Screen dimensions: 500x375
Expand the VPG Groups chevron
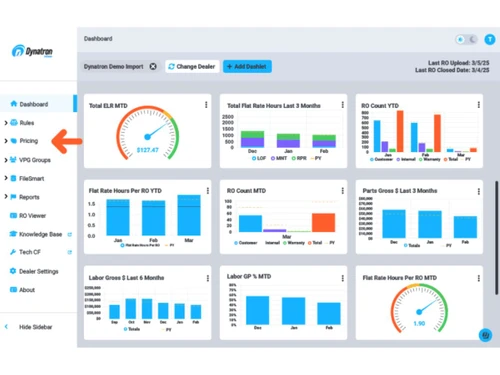[6, 160]
